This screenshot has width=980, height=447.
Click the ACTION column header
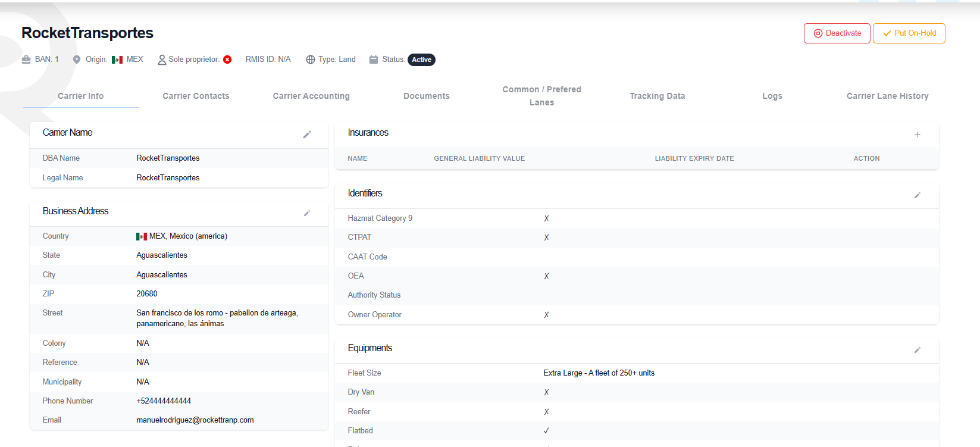tap(866, 158)
